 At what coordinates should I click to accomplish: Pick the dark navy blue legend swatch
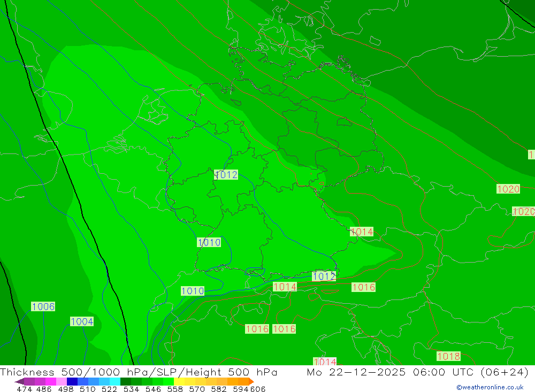[72, 381]
